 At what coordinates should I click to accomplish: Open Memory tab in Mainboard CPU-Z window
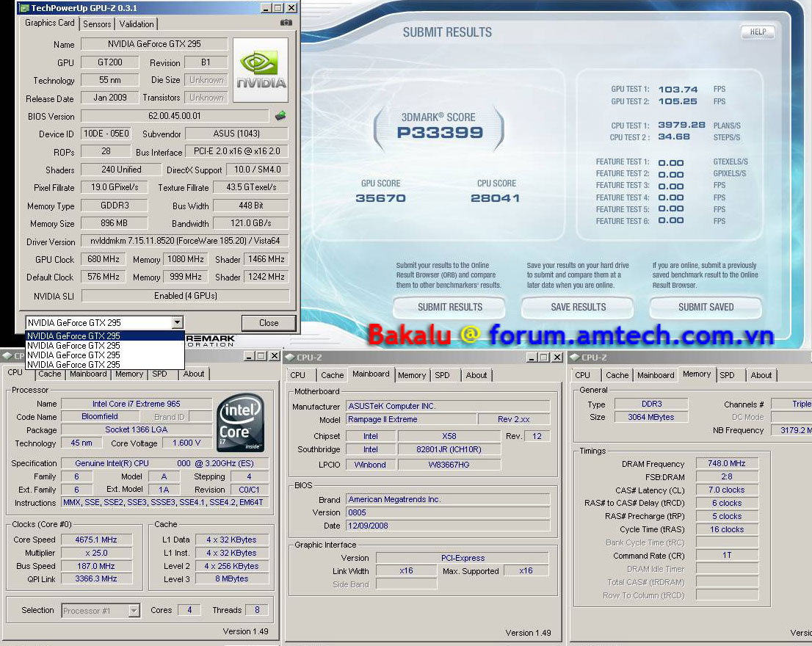412,375
